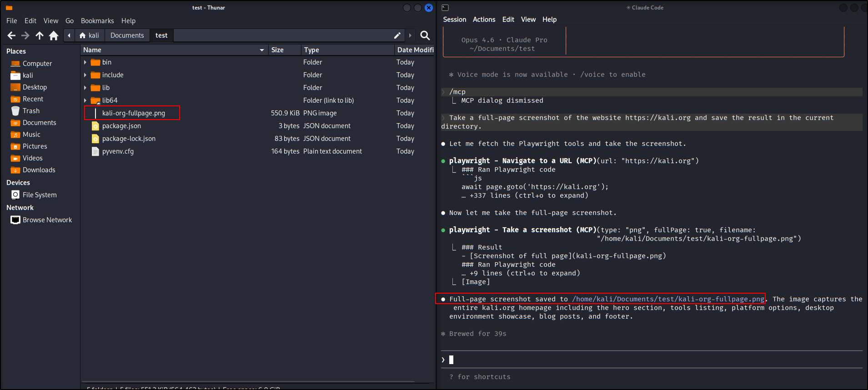Viewport: 868px width, 390px height.
Task: Open File System under Devices
Action: pos(39,195)
